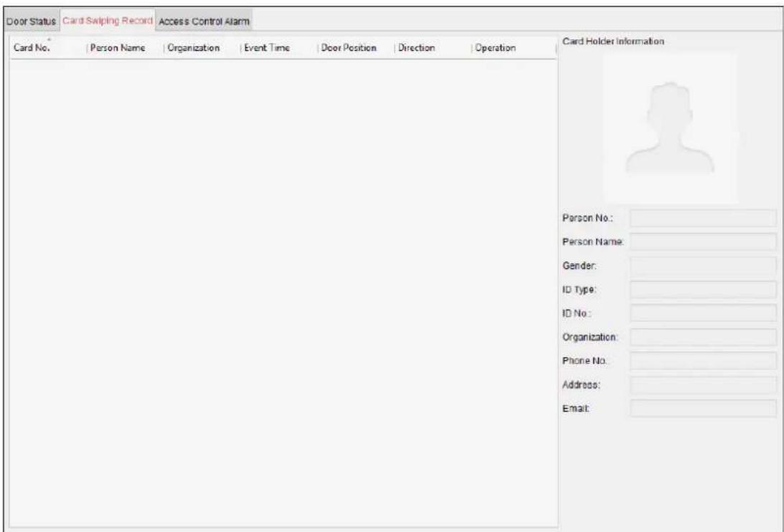Click the 'Phone No.' label

[x=585, y=361]
